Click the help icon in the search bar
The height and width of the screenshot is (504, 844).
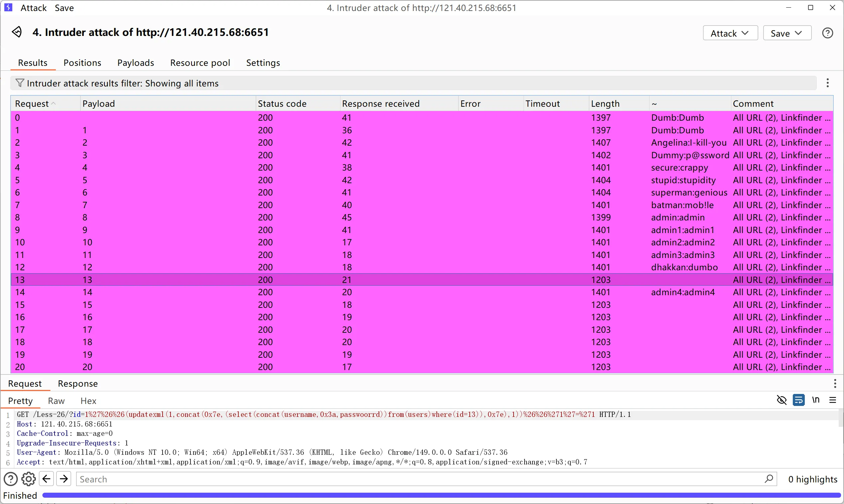pyautogui.click(x=11, y=479)
